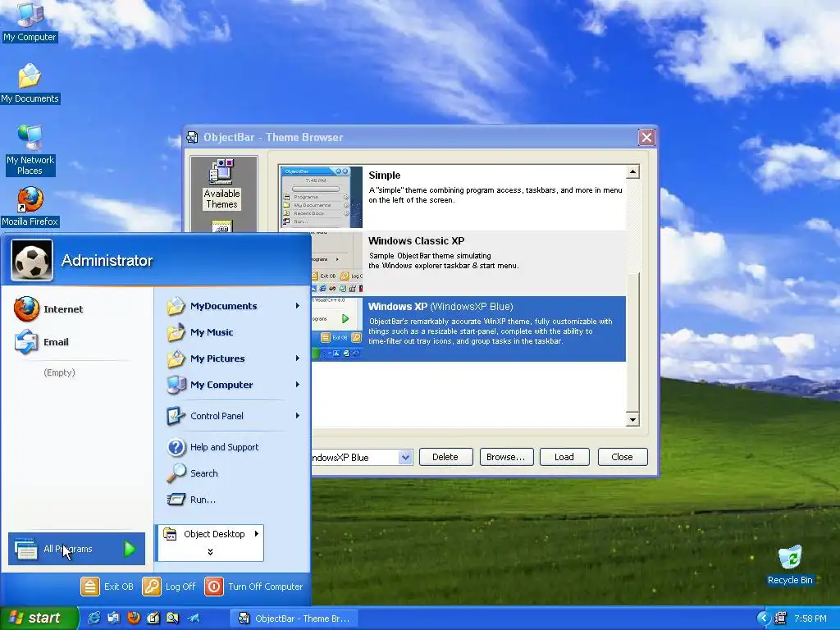The image size is (840, 630).
Task: Select Available Themes in the Theme Browser sidebar
Action: coord(221,185)
